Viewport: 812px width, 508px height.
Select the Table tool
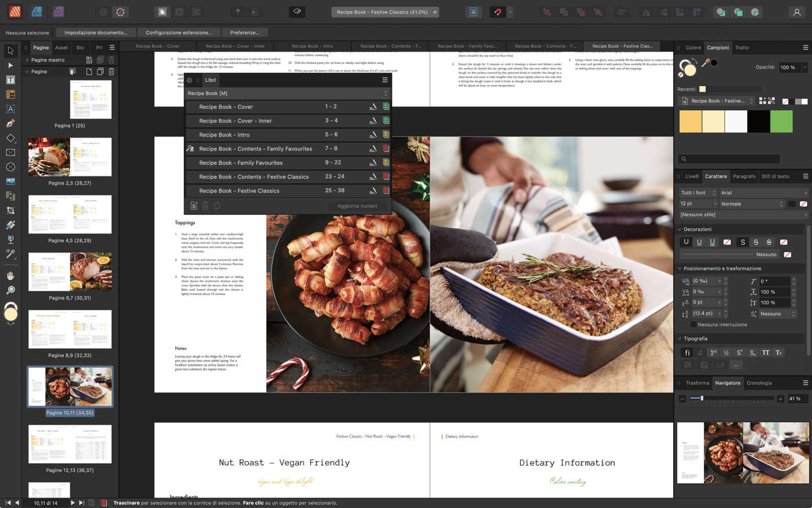point(10,95)
